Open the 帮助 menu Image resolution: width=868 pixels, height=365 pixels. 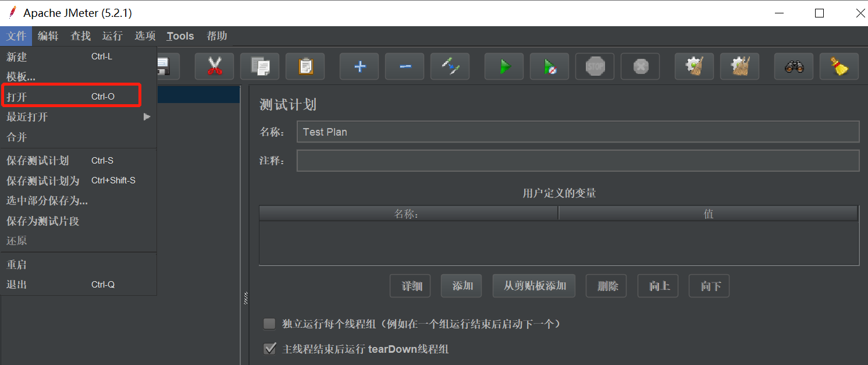click(x=217, y=36)
